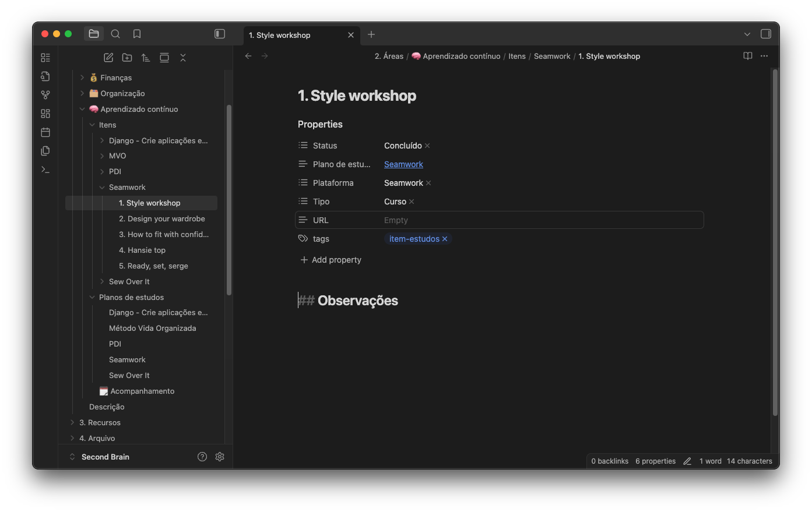Image resolution: width=812 pixels, height=512 pixels.
Task: Follow the Seamwork study plan link
Action: (403, 164)
